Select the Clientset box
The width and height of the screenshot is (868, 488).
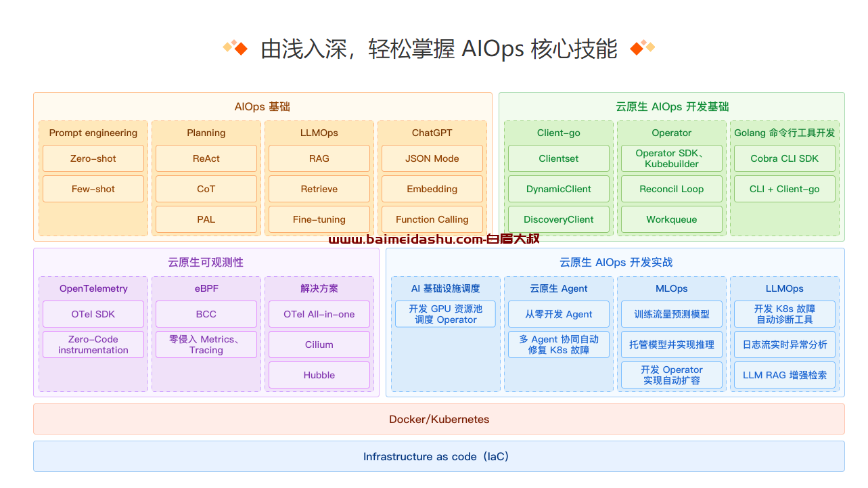pyautogui.click(x=559, y=158)
